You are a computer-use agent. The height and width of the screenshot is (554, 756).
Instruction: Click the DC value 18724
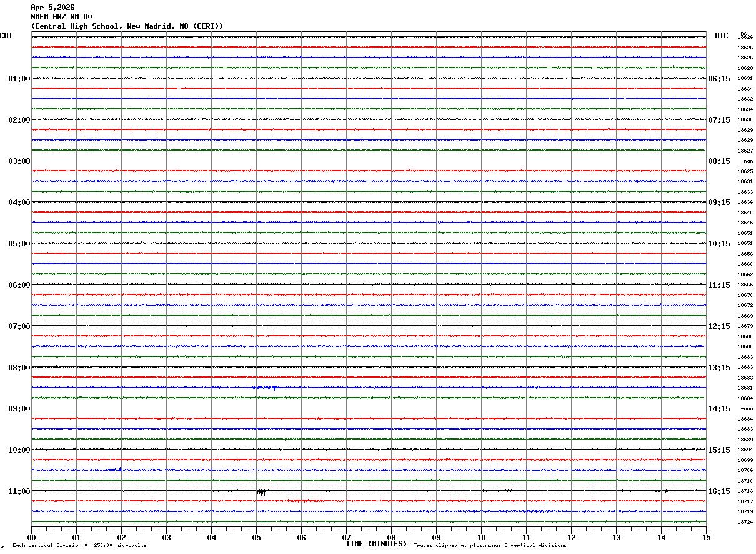pos(745,522)
